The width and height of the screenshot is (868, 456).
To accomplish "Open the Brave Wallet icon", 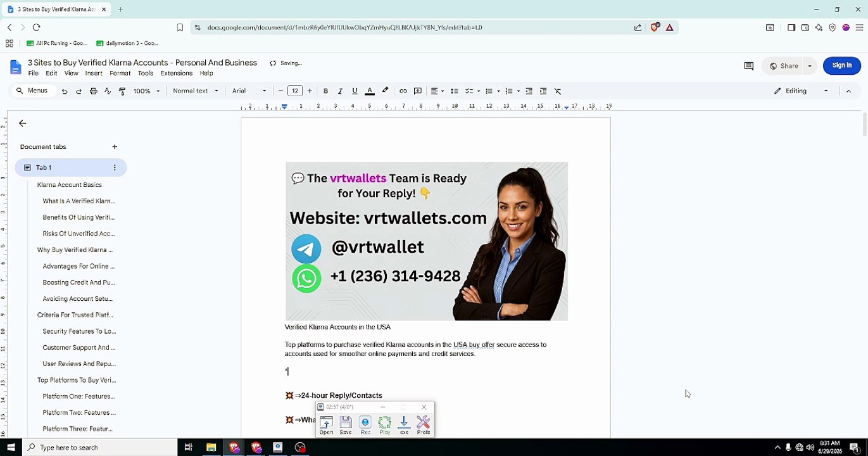I will point(805,27).
